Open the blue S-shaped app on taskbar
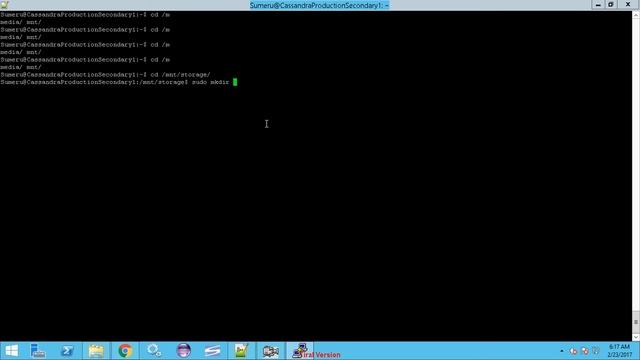This screenshot has height=360, width=640. (212, 351)
